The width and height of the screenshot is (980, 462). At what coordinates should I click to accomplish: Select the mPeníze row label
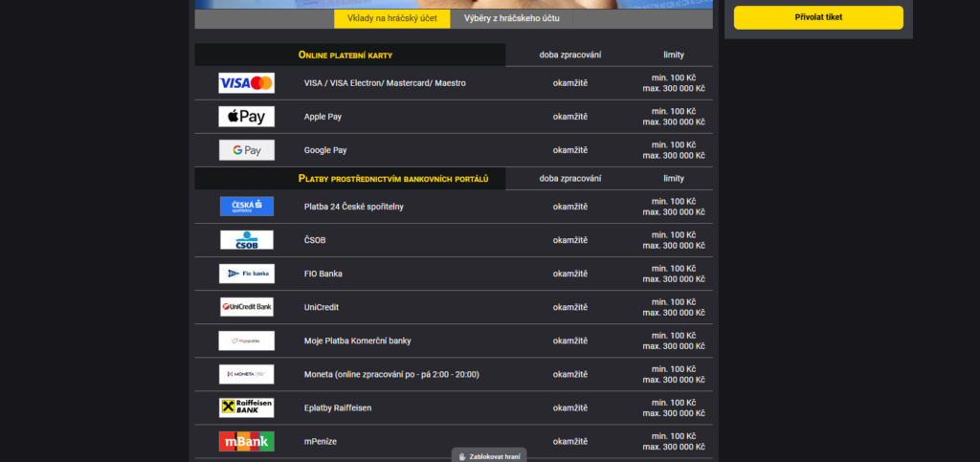(x=320, y=441)
